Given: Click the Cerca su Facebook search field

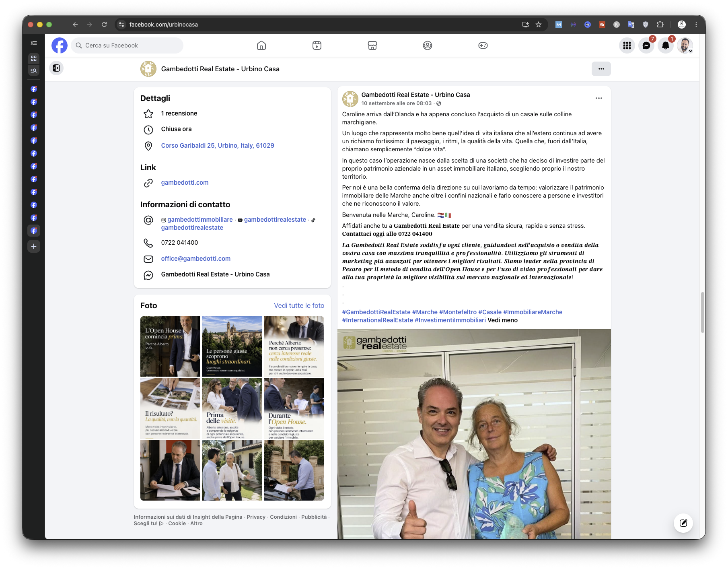Looking at the screenshot, I should point(127,45).
